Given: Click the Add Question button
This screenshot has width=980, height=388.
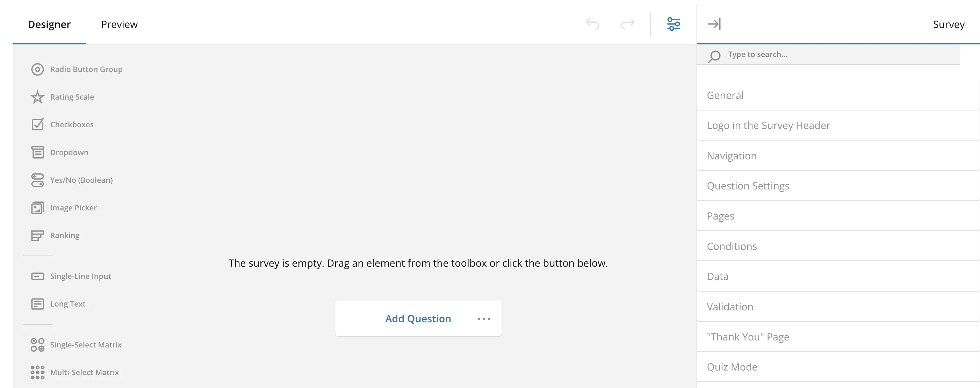Looking at the screenshot, I should (418, 318).
